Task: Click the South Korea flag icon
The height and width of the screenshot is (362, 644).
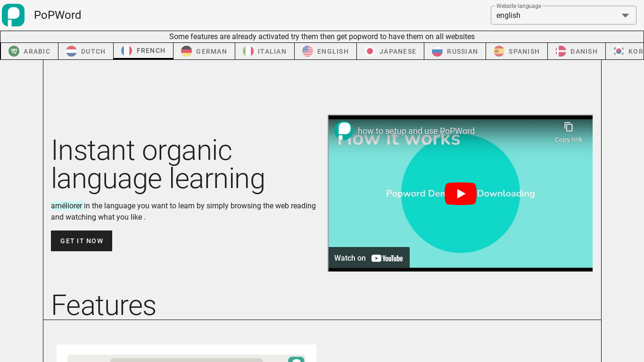Action: pyautogui.click(x=619, y=51)
